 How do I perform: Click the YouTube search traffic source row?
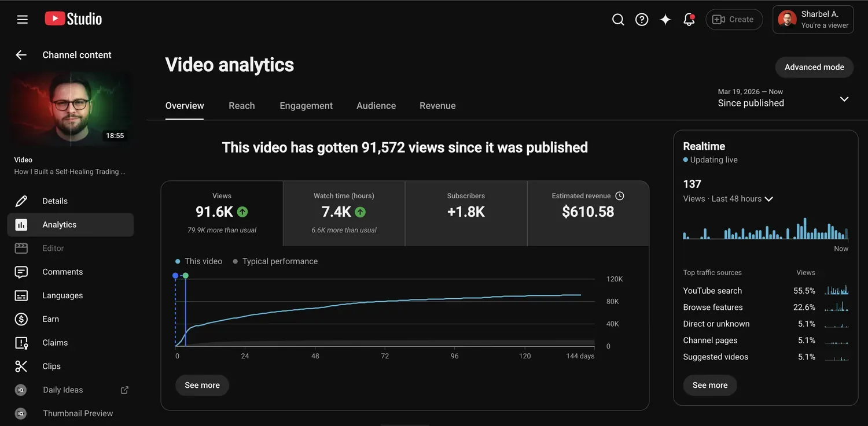point(766,291)
